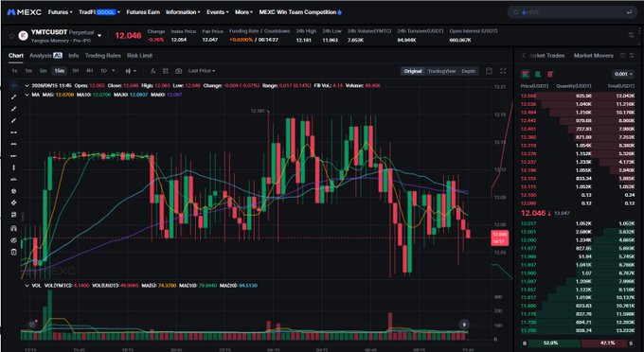Screen dimensions: 644x352
Task: Switch to the Market Trades tab
Action: [547, 56]
